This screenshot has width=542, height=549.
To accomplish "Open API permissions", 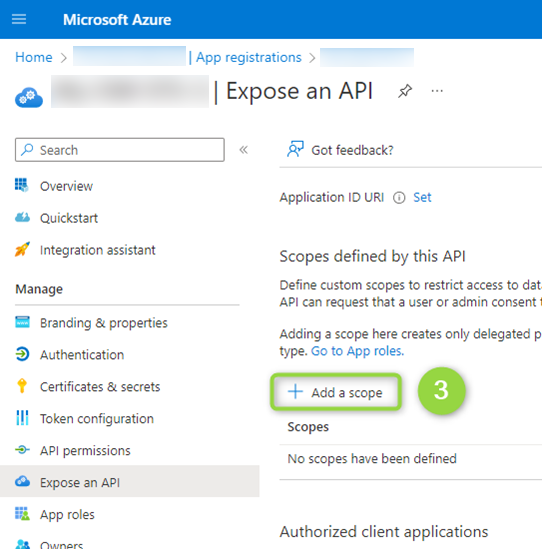I will (x=85, y=451).
